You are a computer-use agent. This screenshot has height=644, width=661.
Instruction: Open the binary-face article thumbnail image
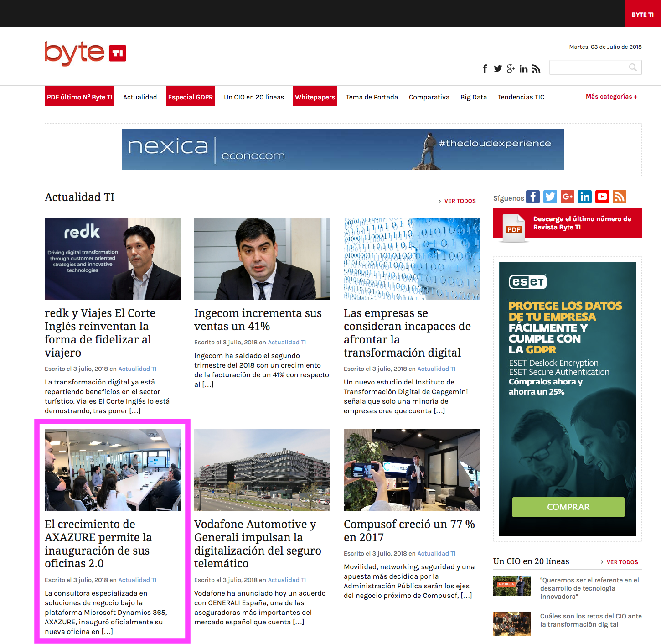412,259
